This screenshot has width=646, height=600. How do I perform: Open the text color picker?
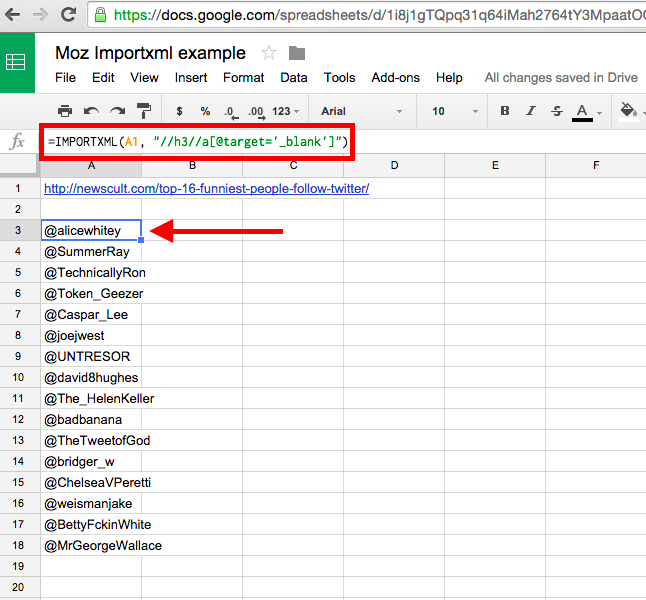tap(584, 111)
